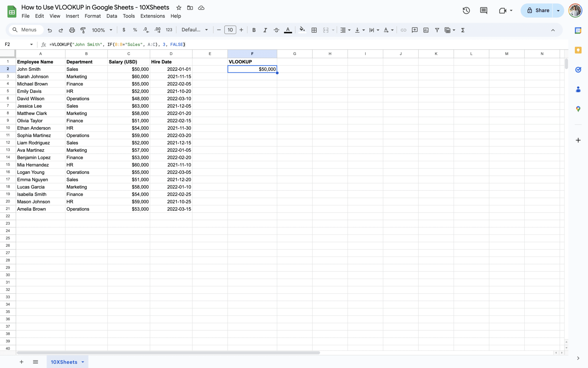Open version history clock icon
This screenshot has height=368, width=588.
pyautogui.click(x=466, y=11)
